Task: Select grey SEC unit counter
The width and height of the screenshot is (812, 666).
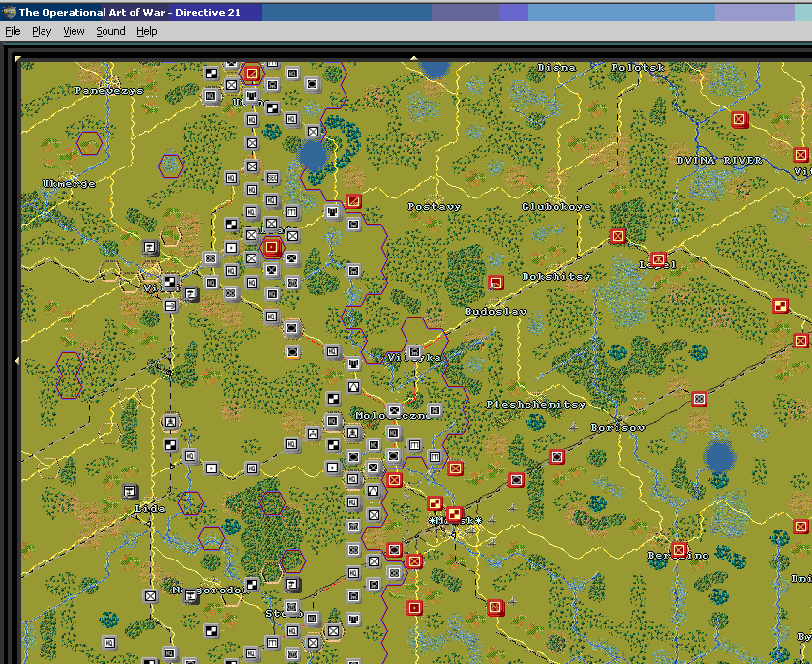Action: click(272, 178)
